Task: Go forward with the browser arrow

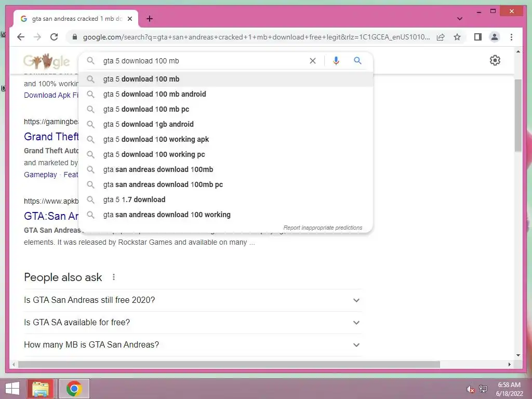Action: pos(37,37)
